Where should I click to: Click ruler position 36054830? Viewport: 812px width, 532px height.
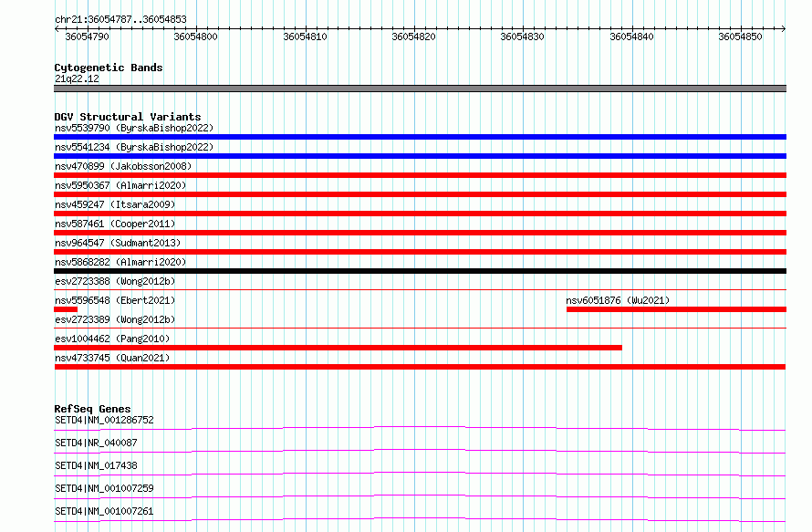pos(523,37)
